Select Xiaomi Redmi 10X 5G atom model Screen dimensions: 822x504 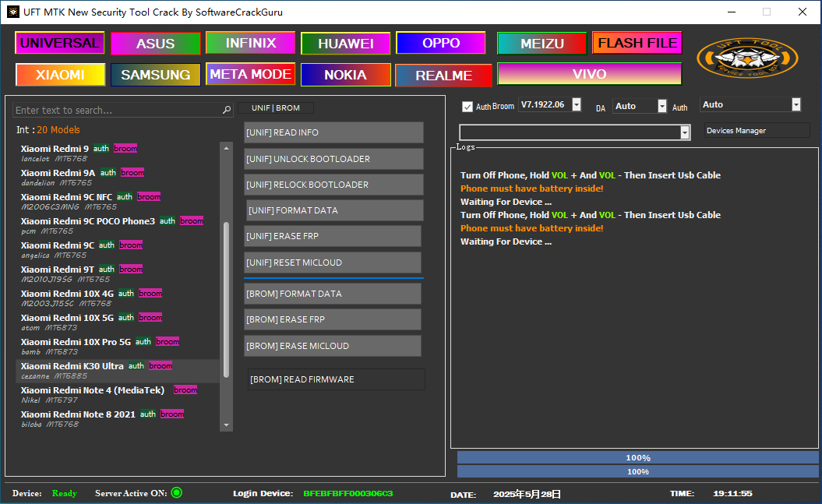tap(118, 322)
